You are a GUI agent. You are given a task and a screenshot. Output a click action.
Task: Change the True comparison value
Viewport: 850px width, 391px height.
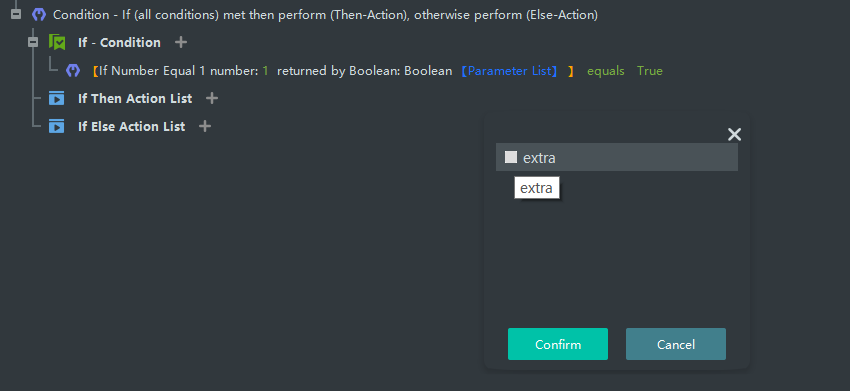649,71
